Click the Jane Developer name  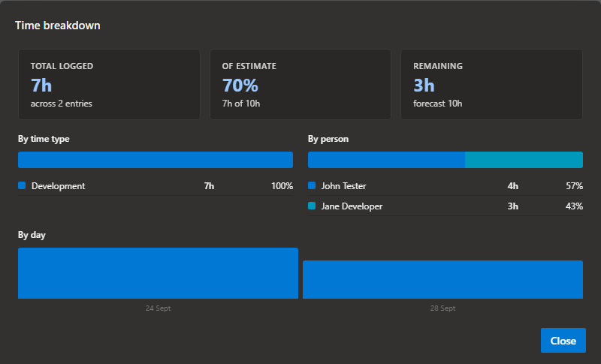pyautogui.click(x=352, y=206)
